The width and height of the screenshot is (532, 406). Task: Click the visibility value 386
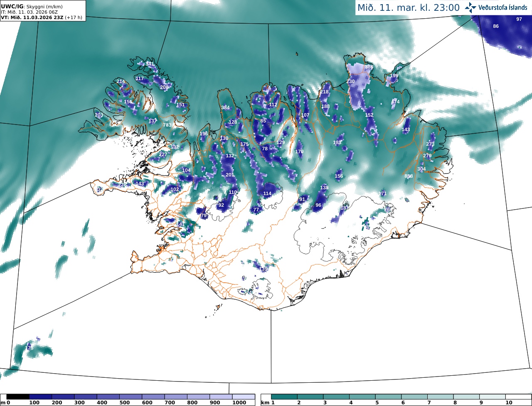pos(369,67)
